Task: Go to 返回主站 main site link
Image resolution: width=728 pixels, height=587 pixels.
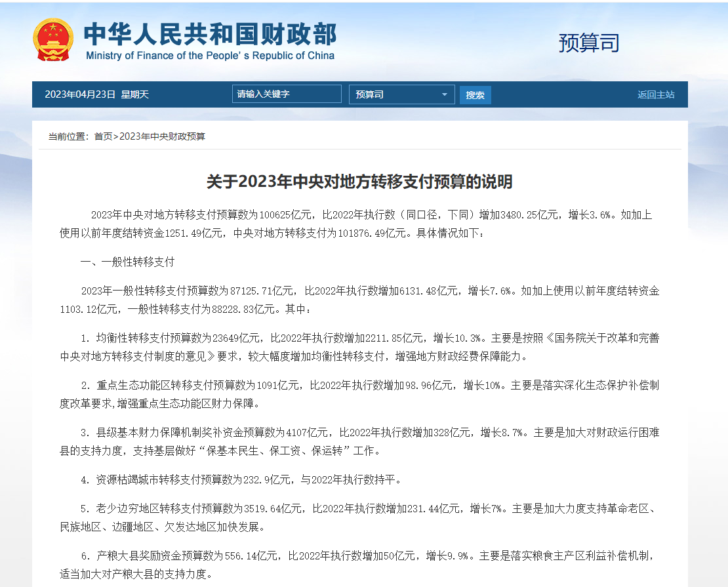Action: [x=655, y=94]
